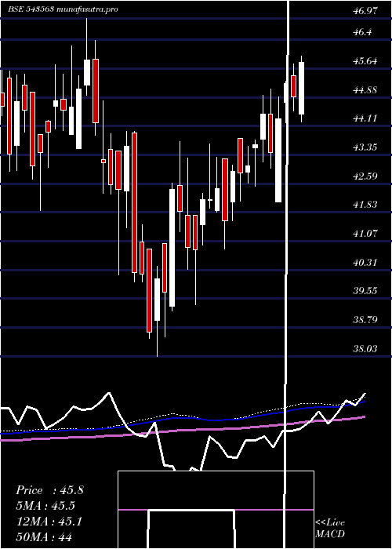Click the 45.64 price axis label
This screenshot has width=392, height=549.
click(x=365, y=61)
